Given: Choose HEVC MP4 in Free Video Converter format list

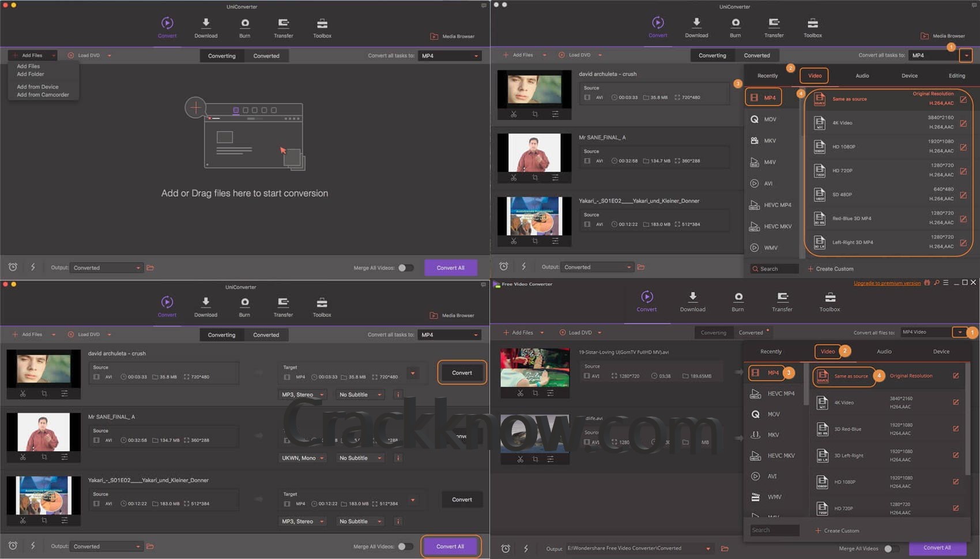Looking at the screenshot, I should coord(774,393).
